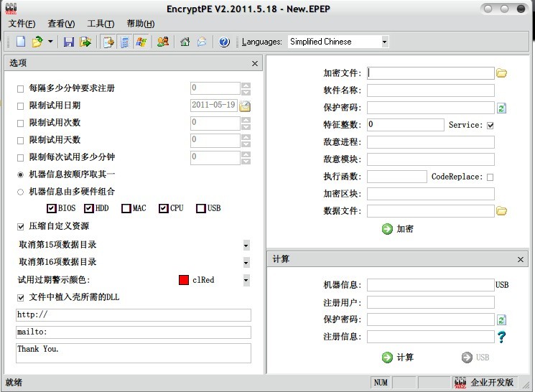This screenshot has height=392, width=535.
Task: Click the 计算 button with green arrow
Action: pyautogui.click(x=398, y=358)
